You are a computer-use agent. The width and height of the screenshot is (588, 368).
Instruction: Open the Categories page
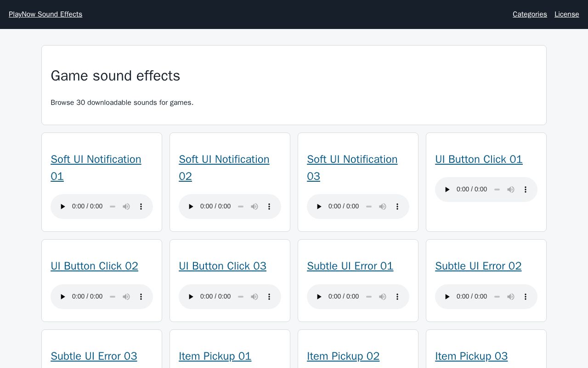(x=530, y=14)
